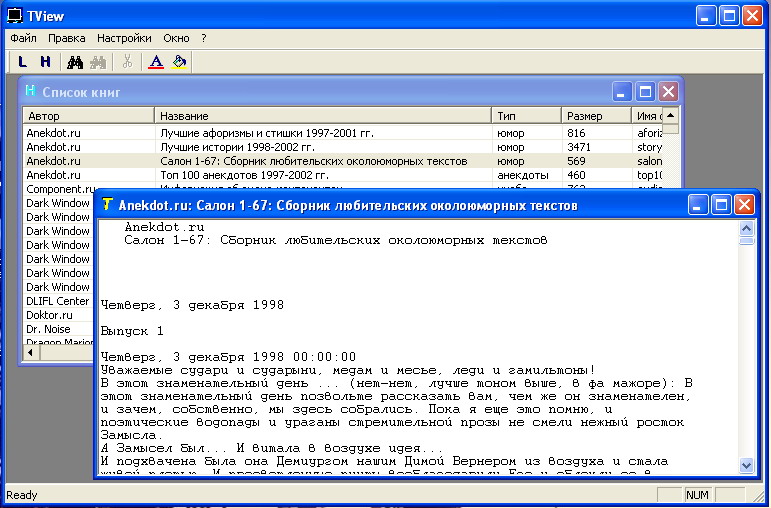Click the scroll up arrow in text window
The height and width of the screenshot is (508, 771).
[x=746, y=228]
